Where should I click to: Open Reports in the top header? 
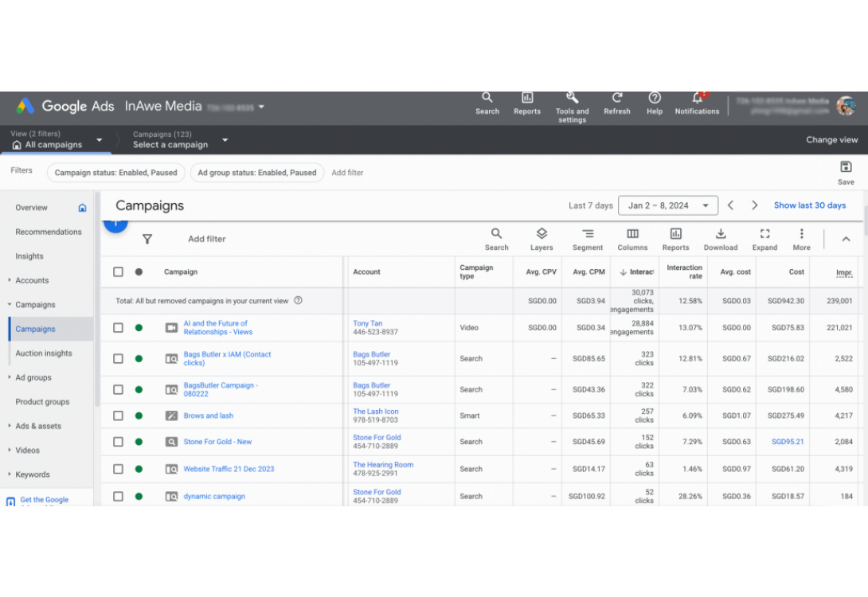(527, 103)
